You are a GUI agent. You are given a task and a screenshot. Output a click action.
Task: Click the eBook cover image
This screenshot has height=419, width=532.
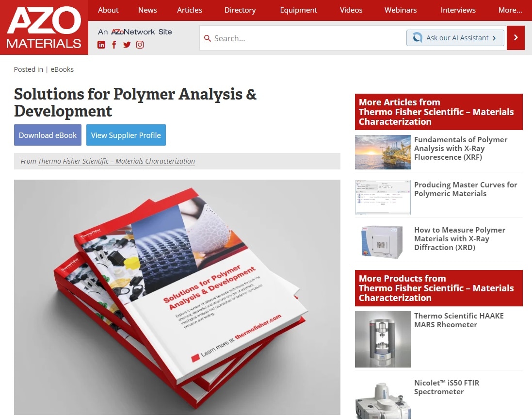point(177,297)
